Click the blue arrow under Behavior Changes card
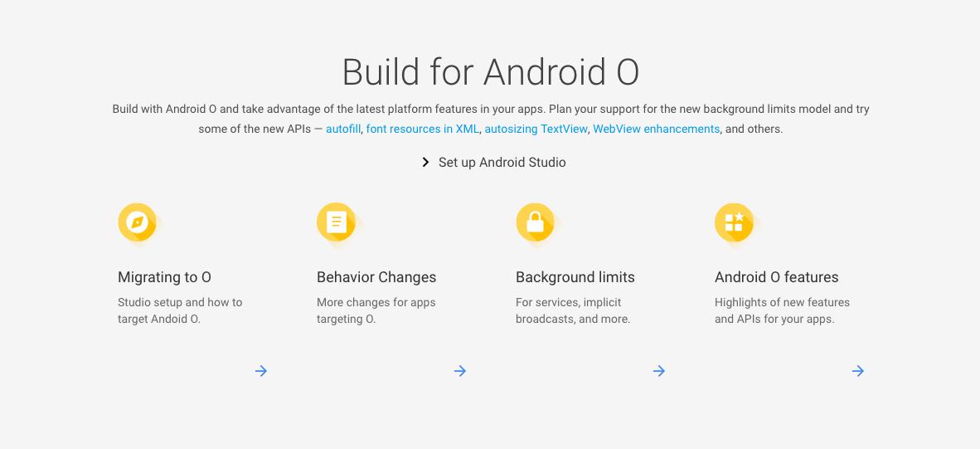 pos(460,371)
